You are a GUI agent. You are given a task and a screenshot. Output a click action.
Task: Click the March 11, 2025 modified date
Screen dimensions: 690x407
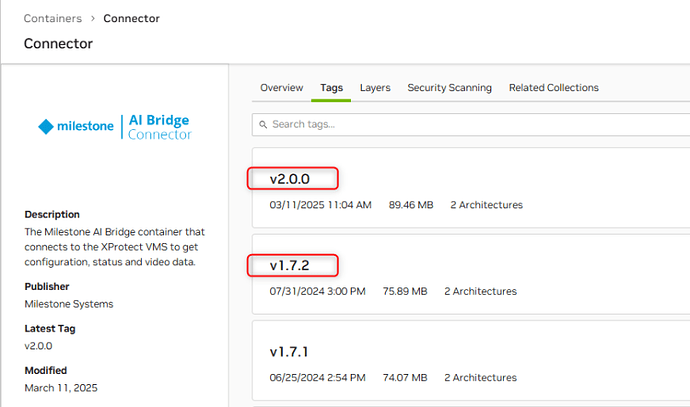[61, 388]
